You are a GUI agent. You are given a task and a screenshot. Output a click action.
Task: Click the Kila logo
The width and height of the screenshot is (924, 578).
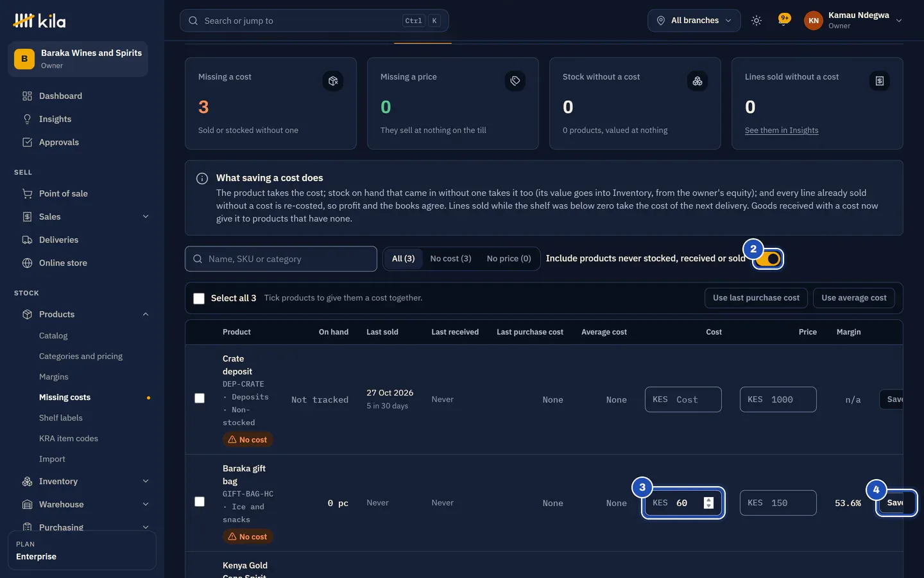coord(39,21)
